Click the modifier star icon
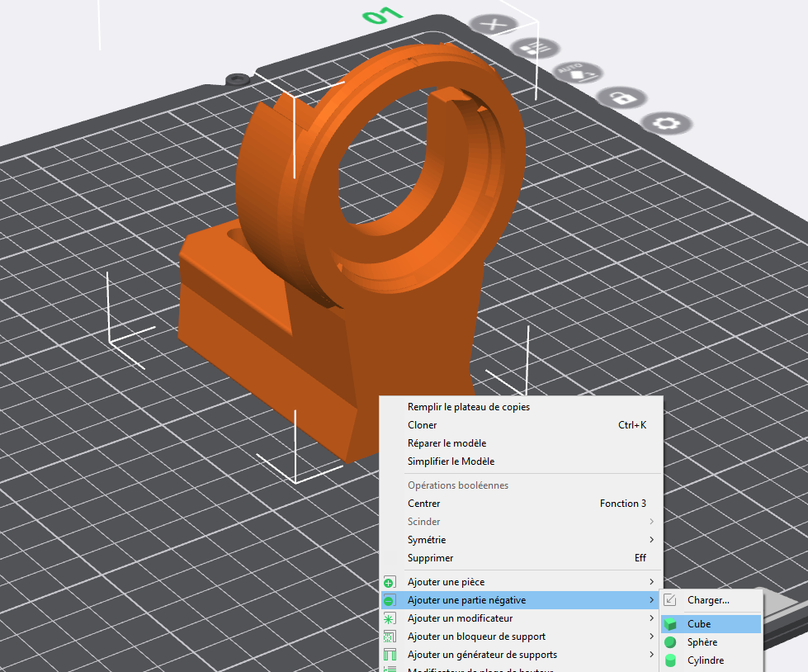Image resolution: width=808 pixels, height=672 pixels. click(390, 618)
